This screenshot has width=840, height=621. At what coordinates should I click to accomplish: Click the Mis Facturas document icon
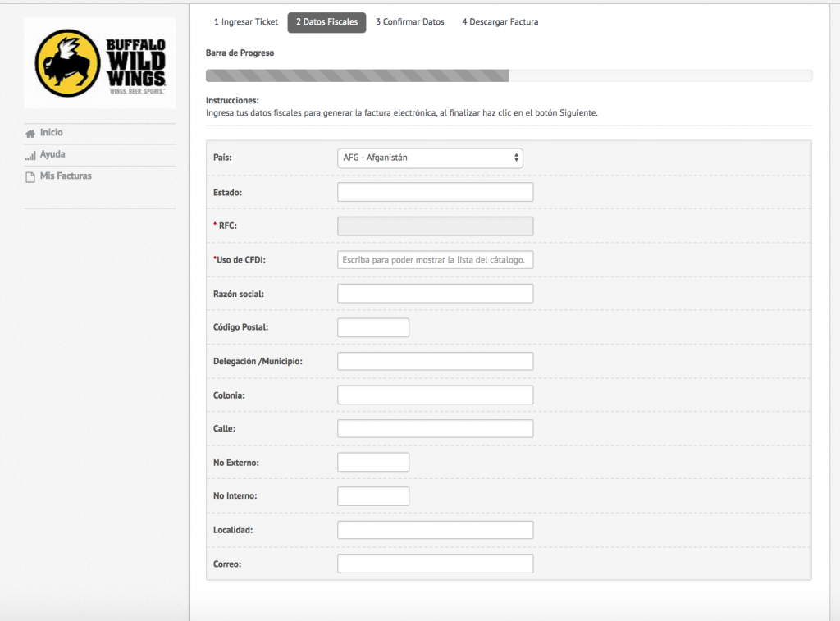(30, 177)
